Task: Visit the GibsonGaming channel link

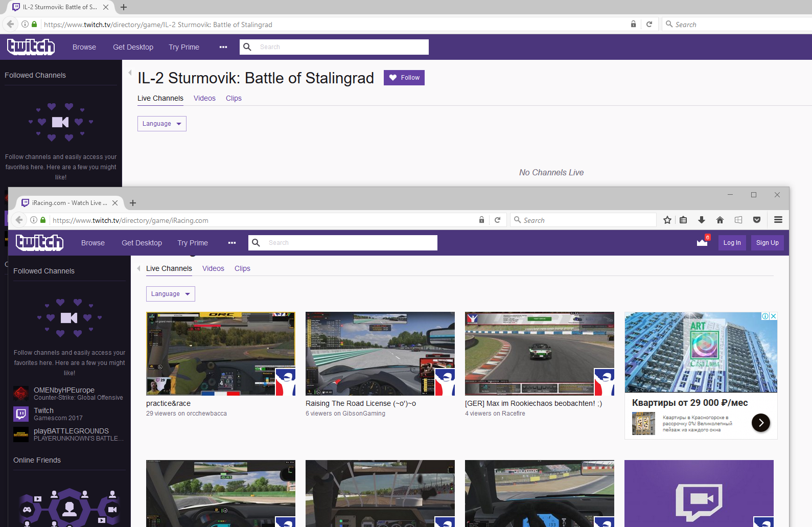Action: [364, 414]
